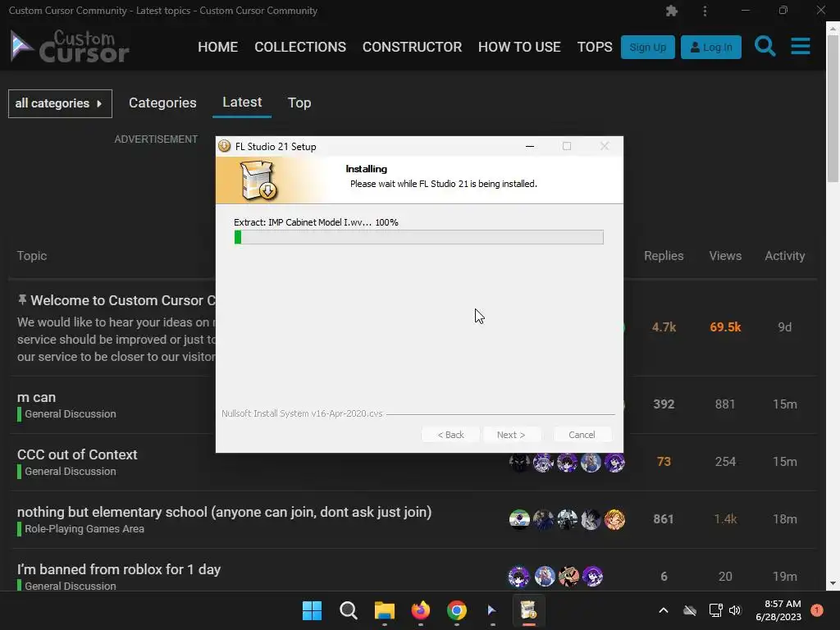Open the 'nothing but elementary school' topic

(225, 512)
